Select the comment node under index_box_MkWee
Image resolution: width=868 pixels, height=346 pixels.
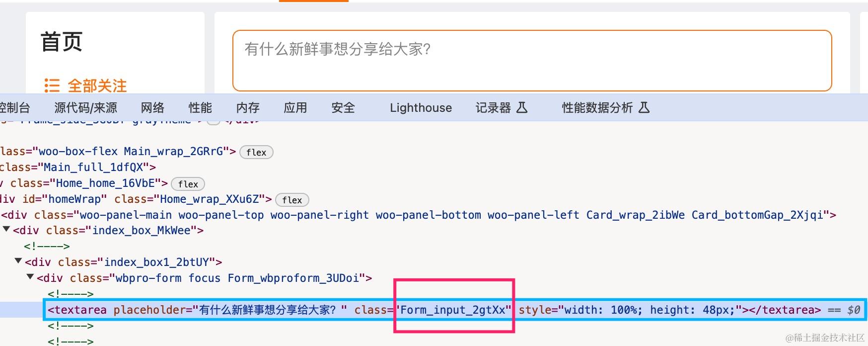[47, 246]
